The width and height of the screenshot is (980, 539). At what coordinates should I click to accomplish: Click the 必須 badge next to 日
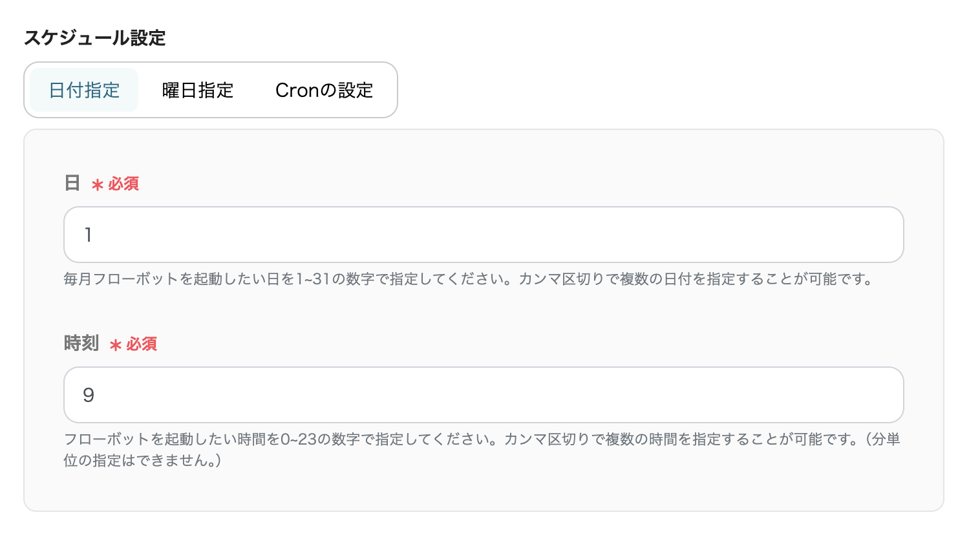125,184
